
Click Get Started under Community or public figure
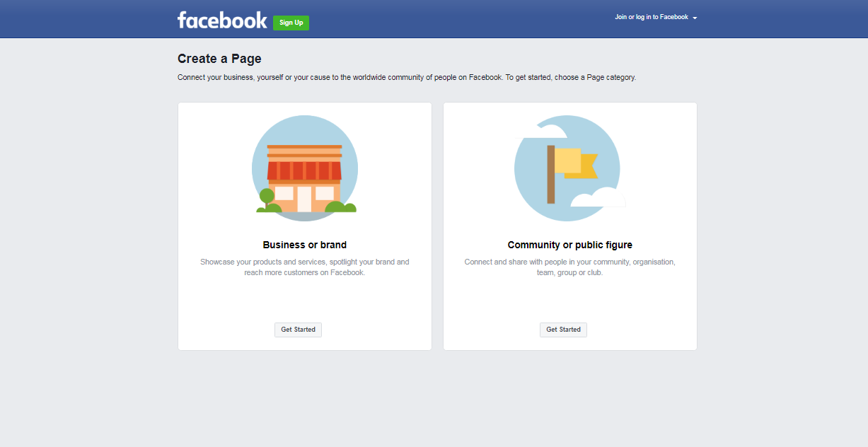(563, 330)
